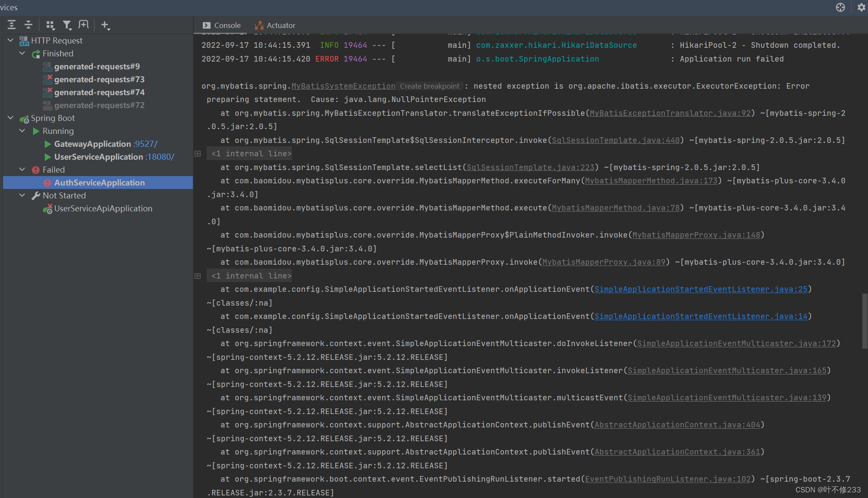Click the filter services icon

(67, 25)
